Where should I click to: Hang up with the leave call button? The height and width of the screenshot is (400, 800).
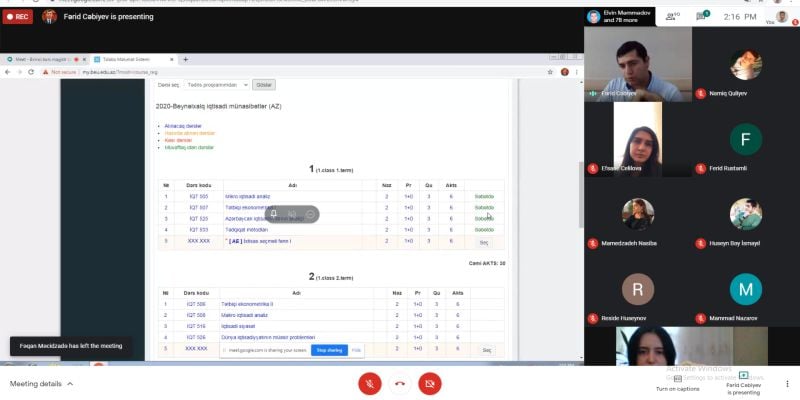(x=400, y=384)
